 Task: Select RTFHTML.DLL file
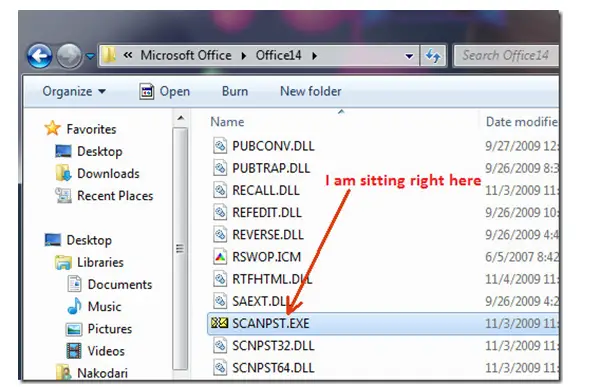272,279
